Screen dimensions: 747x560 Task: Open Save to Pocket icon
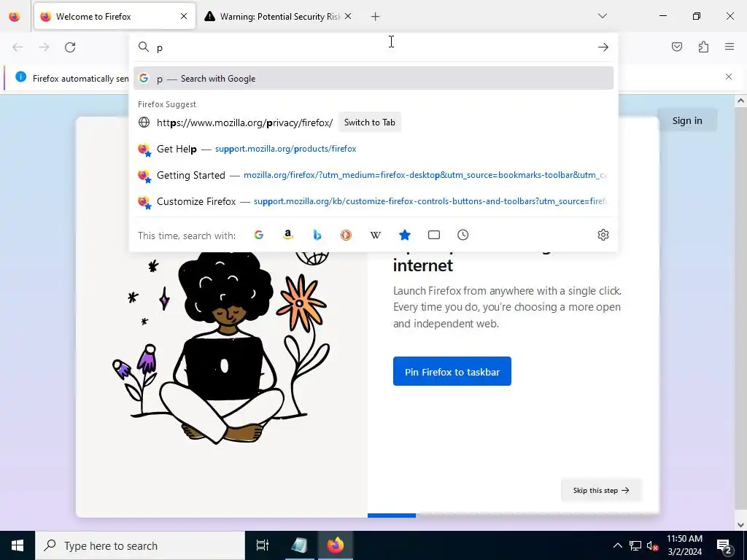click(x=677, y=47)
